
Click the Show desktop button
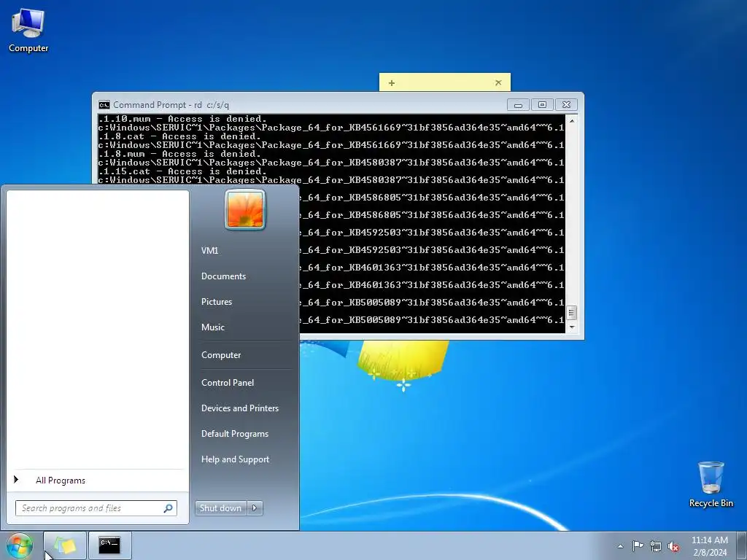point(742,545)
